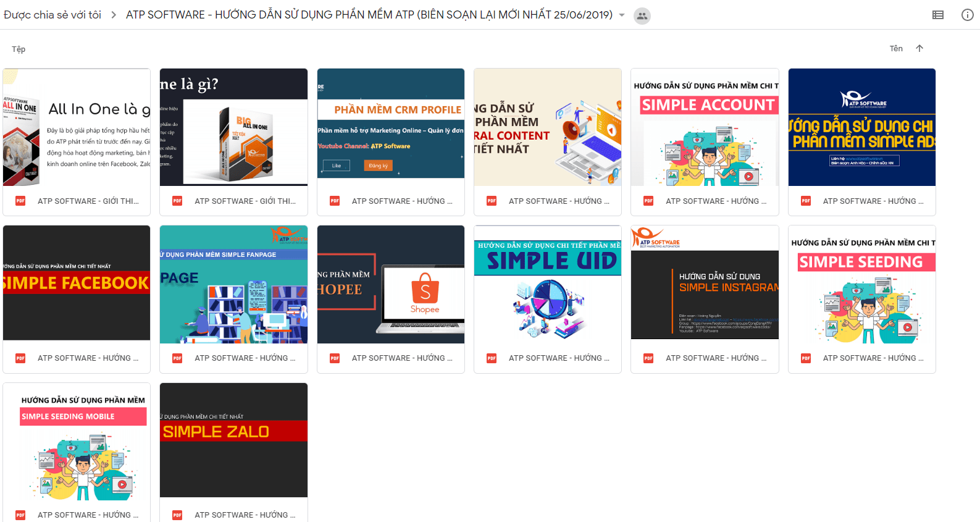Viewport: 980px width, 522px height.
Task: Select the Simple Seeding Mobile thumbnail
Action: coord(77,441)
